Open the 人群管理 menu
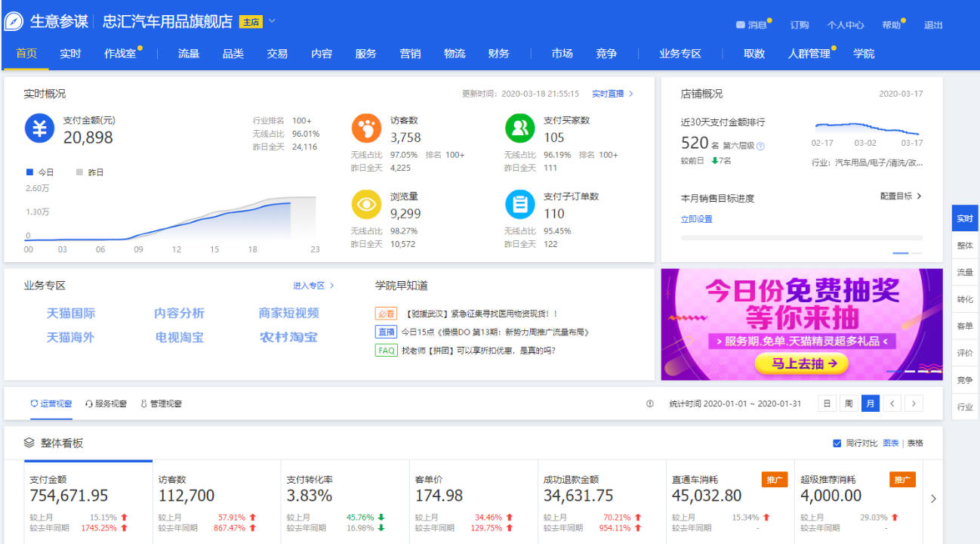980x544 pixels. point(809,54)
